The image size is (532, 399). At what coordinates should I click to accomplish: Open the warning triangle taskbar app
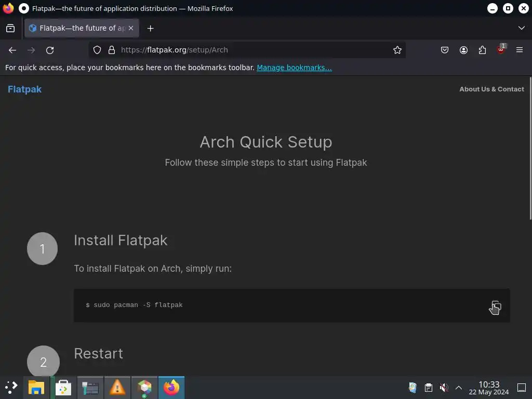click(117, 387)
